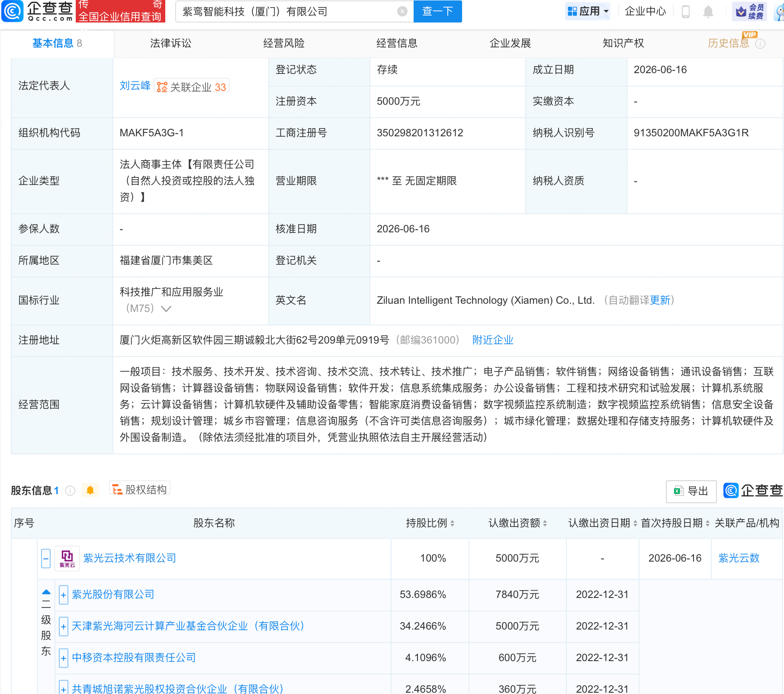Open 企业中心 in header
Image resolution: width=784 pixels, height=694 pixels.
pos(645,11)
